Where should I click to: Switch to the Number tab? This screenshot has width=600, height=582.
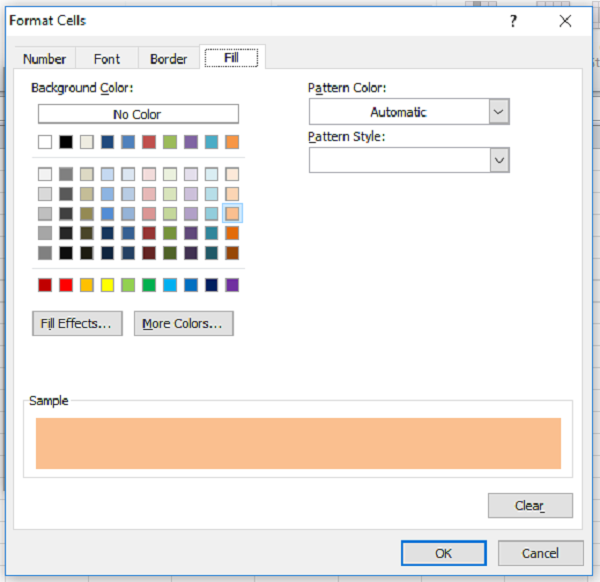pyautogui.click(x=44, y=59)
